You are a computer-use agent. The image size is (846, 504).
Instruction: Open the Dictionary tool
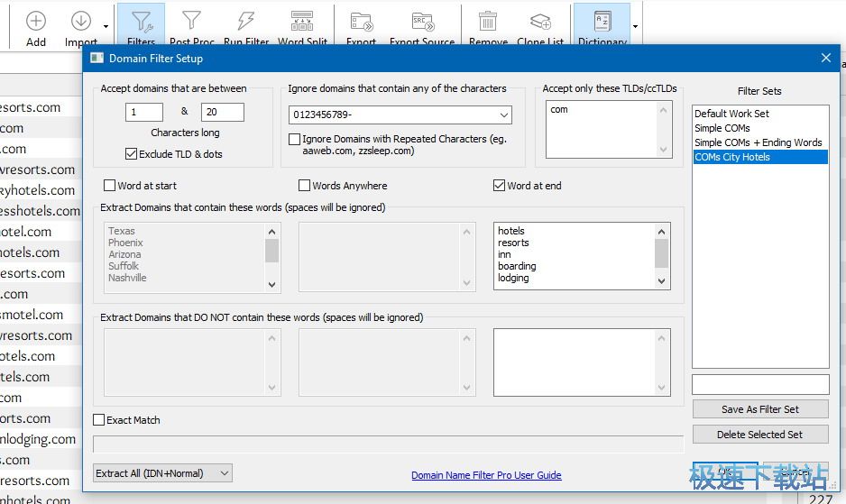click(602, 24)
